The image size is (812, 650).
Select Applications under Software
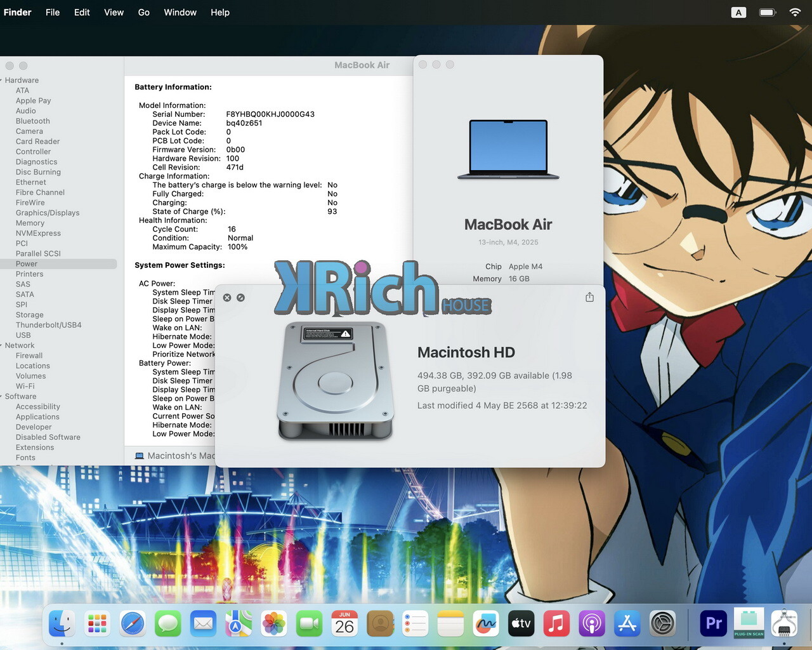click(x=37, y=417)
